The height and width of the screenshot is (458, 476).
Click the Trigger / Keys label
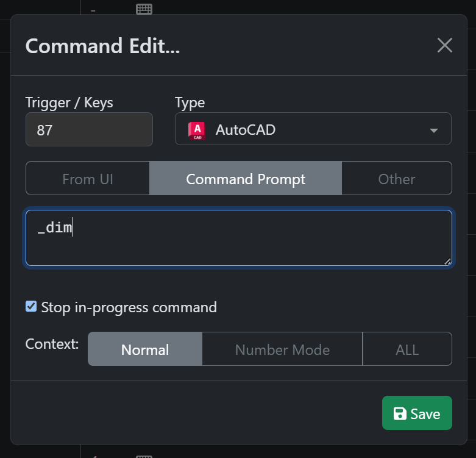pyautogui.click(x=69, y=102)
